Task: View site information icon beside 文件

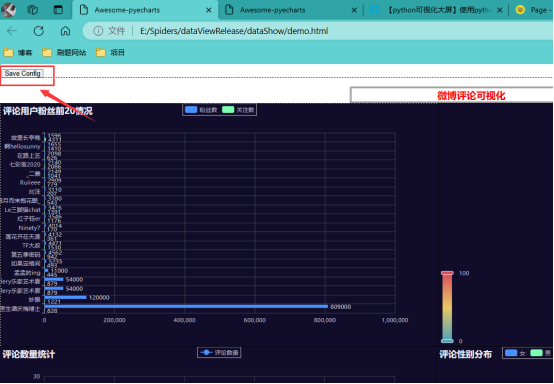Action: pos(98,31)
